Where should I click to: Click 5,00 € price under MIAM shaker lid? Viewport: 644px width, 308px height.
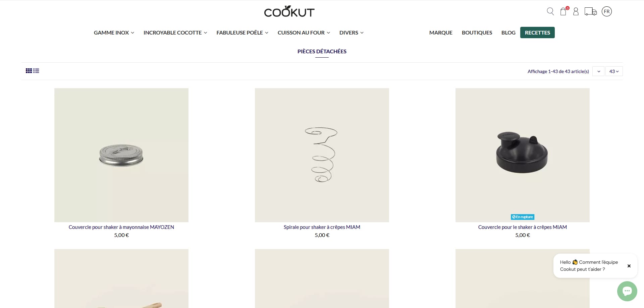point(523,235)
